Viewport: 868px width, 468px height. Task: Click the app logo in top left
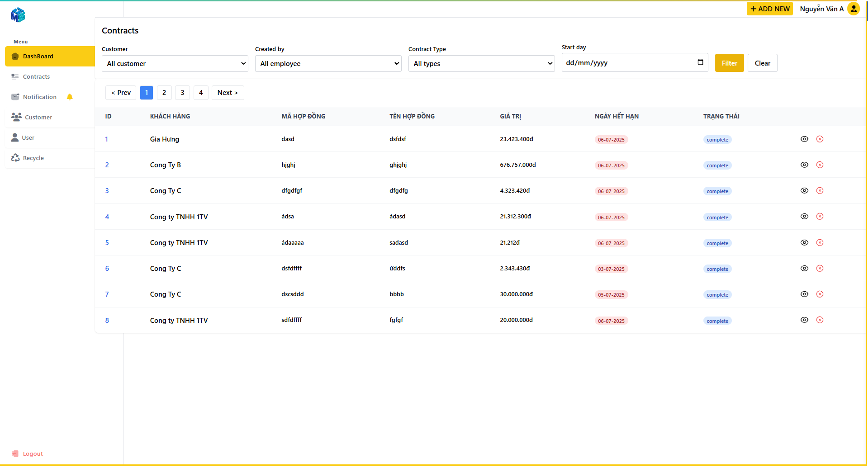(18, 15)
